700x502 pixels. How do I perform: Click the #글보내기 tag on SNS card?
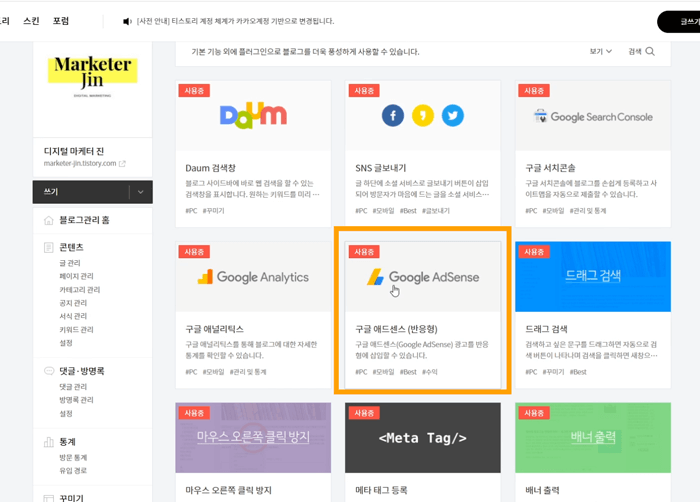(436, 211)
